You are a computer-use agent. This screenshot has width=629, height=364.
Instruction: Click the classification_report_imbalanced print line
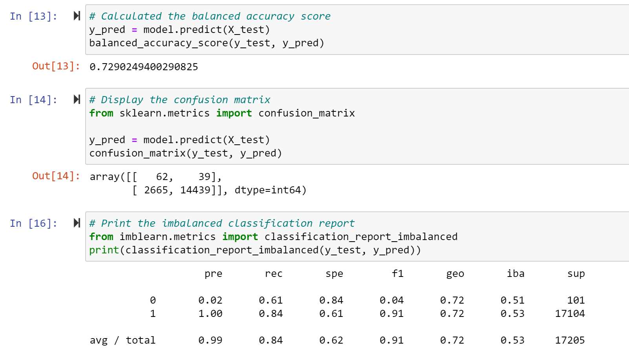tap(255, 250)
